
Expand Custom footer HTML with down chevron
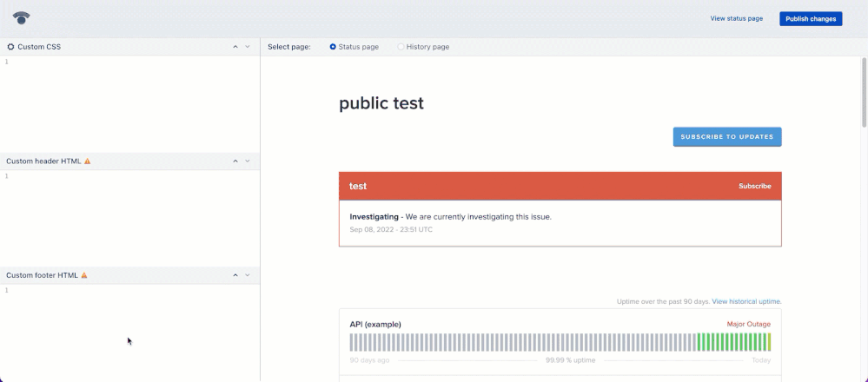[x=248, y=275]
